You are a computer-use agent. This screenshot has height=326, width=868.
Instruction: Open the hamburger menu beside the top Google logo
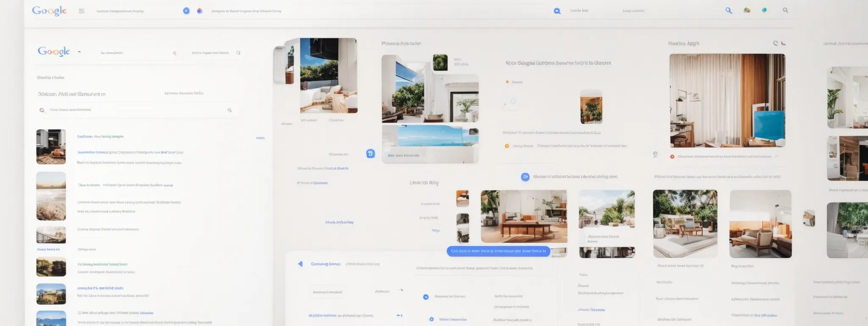click(x=82, y=11)
